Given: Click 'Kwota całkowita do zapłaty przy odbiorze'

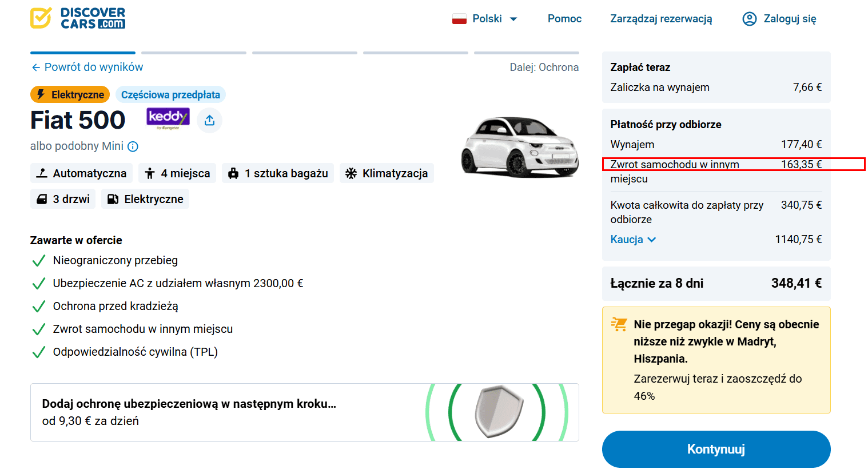Looking at the screenshot, I should point(687,212).
